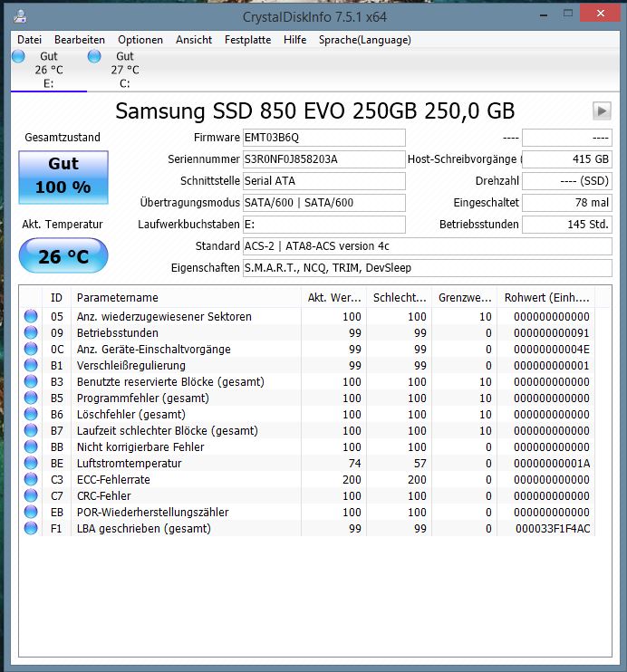
Task: Select 'Laufzeit schlechter Blöcke (gesamt)' text
Action: [x=168, y=431]
